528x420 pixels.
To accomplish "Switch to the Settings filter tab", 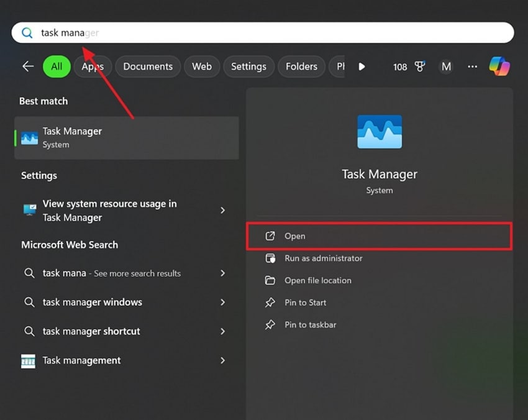I will tap(248, 66).
